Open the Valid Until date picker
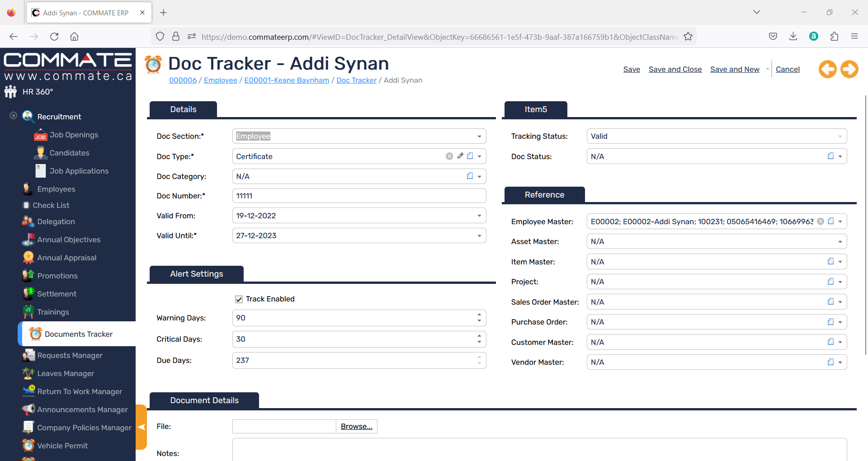This screenshot has height=461, width=868. [479, 235]
